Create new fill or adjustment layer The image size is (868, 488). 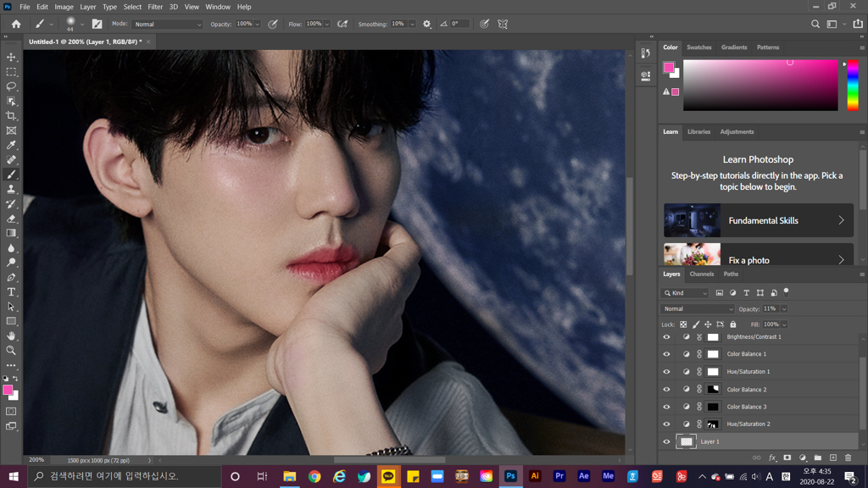[803, 457]
